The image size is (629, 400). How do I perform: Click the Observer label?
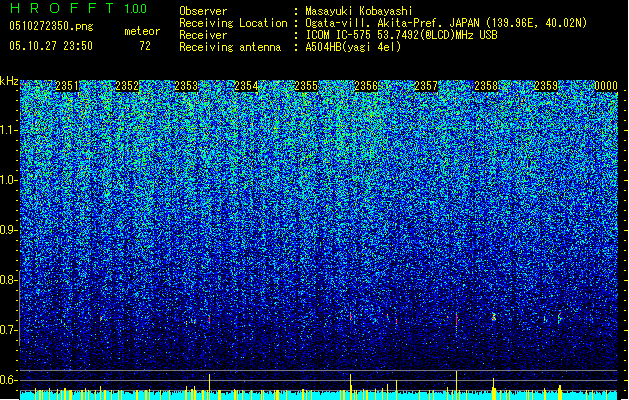click(x=203, y=11)
